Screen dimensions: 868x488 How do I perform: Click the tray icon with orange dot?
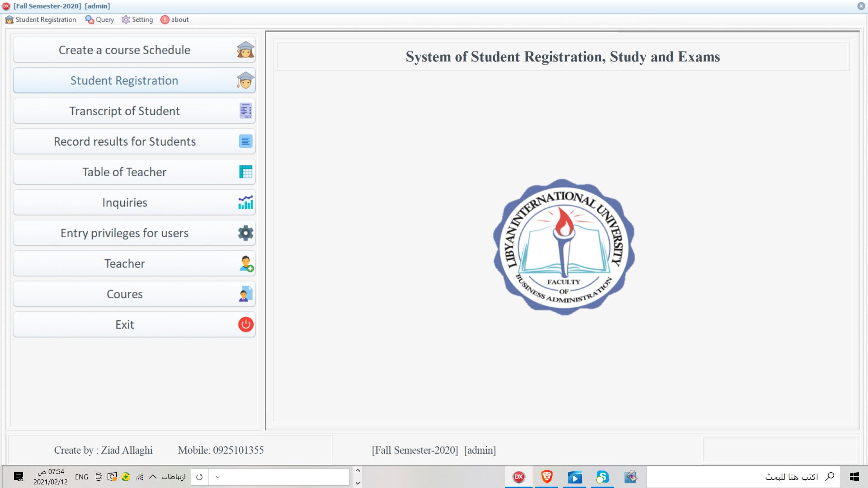[x=112, y=477]
